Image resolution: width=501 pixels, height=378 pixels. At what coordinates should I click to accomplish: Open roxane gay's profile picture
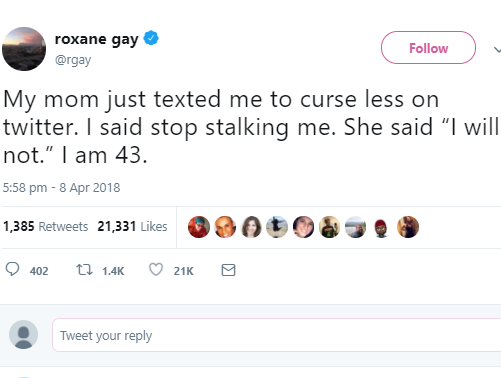24,49
